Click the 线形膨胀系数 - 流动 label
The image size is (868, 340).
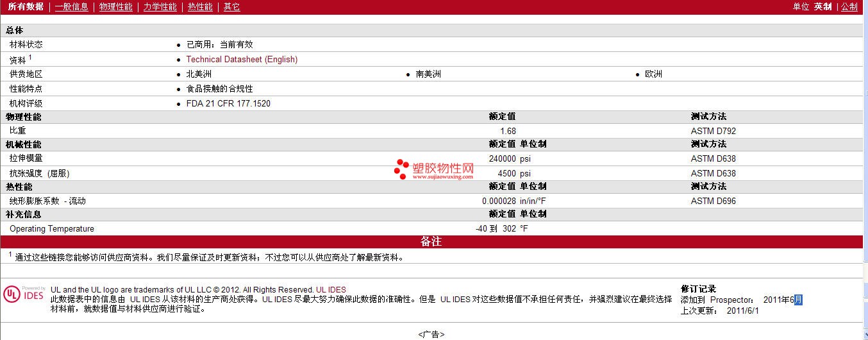click(x=47, y=201)
